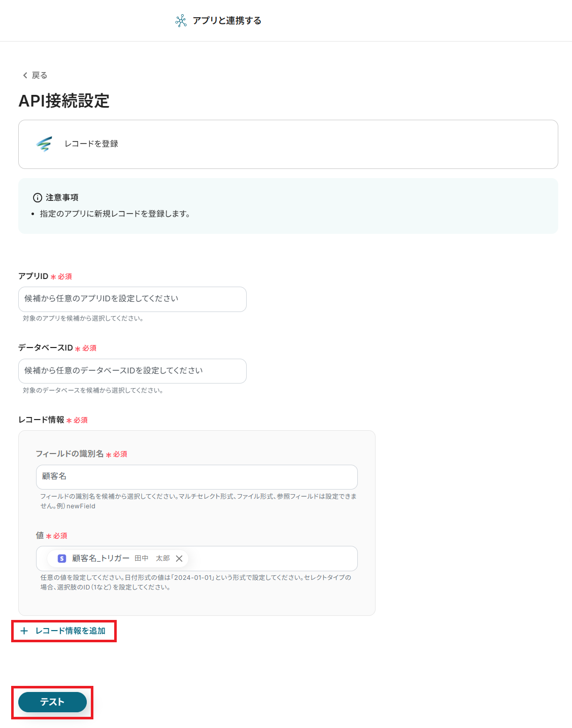The height and width of the screenshot is (728, 572).
Task: Click the 顧客名_トリガー value chip
Action: click(x=118, y=559)
